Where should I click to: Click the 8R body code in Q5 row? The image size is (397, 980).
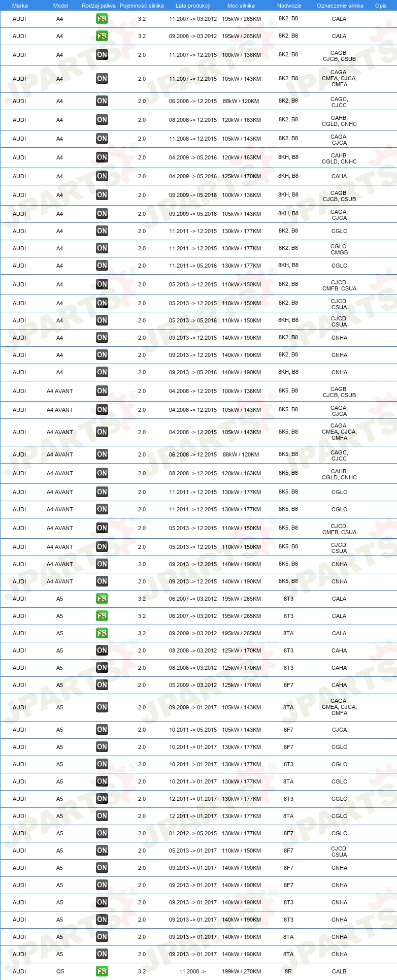click(x=288, y=971)
